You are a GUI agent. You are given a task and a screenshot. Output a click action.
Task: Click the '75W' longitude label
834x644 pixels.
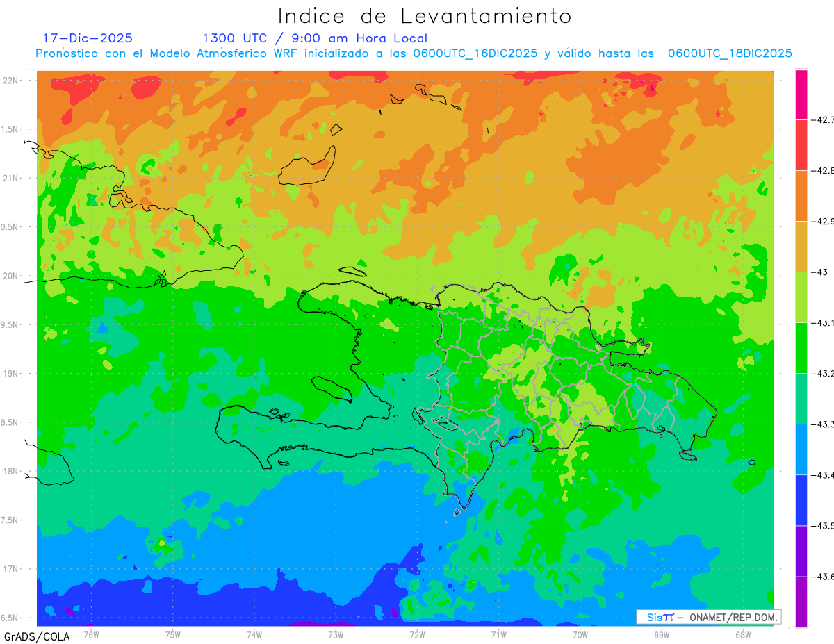pos(173,634)
